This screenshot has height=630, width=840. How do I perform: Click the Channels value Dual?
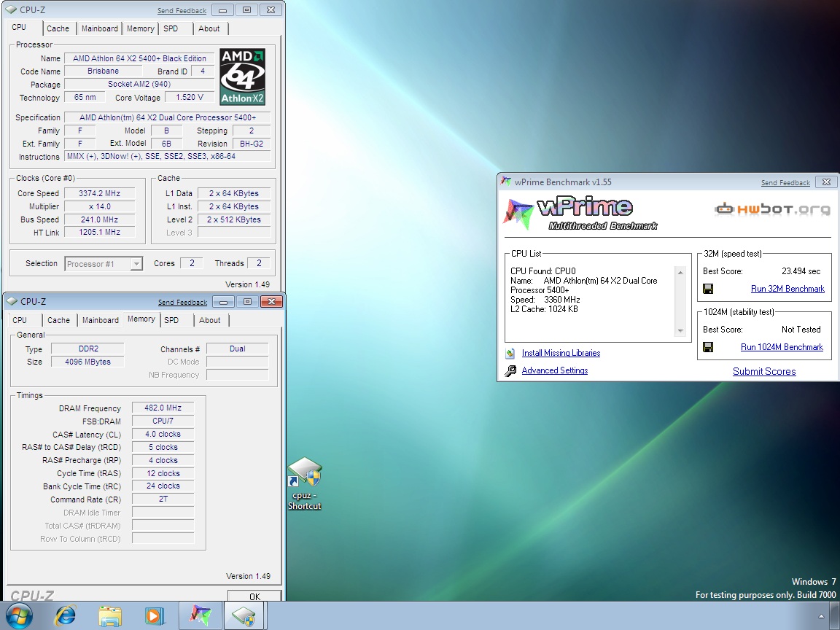coord(237,349)
